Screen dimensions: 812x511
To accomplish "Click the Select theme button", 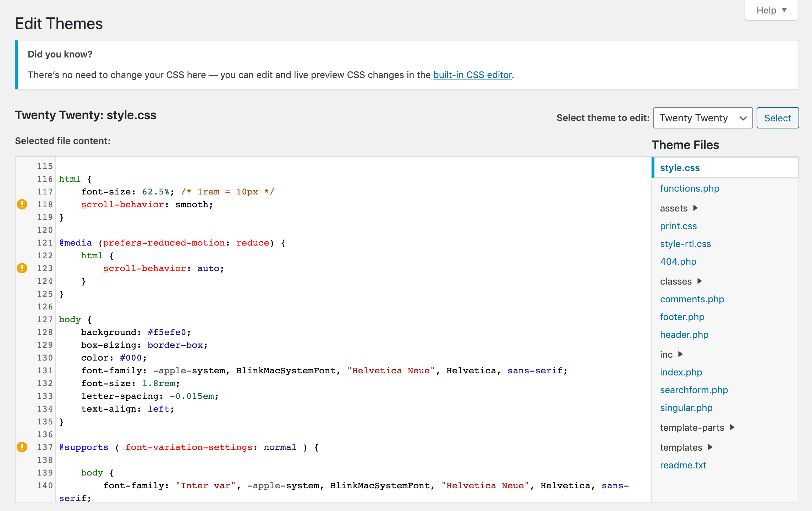I will 778,118.
